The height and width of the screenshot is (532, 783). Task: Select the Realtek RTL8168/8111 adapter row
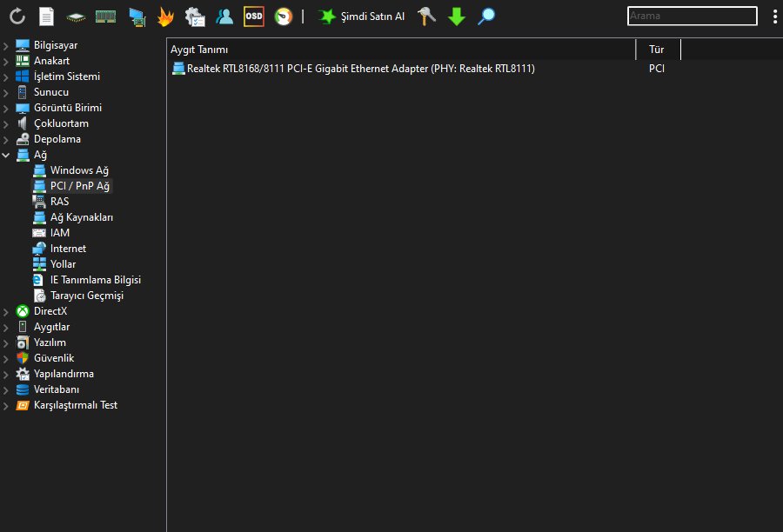coord(360,69)
